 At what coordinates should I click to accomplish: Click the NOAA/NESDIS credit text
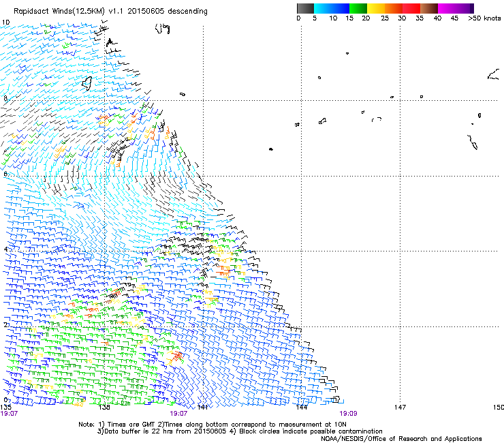[x=401, y=439]
